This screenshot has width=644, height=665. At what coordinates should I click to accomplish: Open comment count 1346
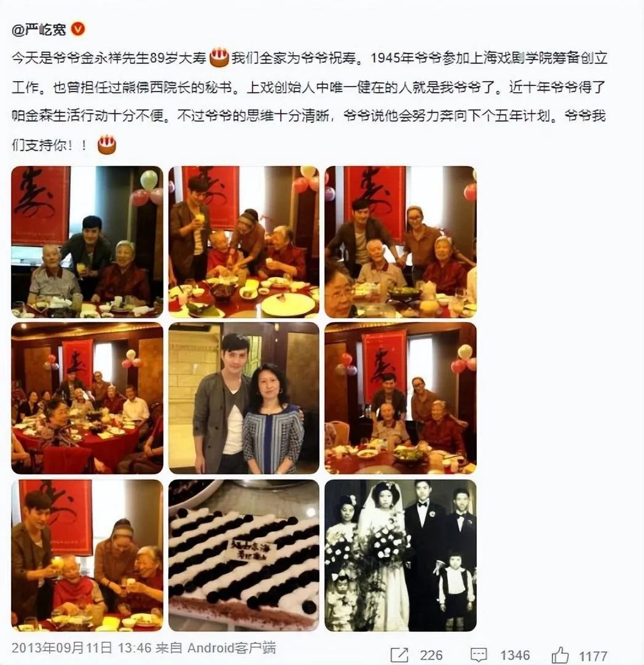(x=515, y=656)
